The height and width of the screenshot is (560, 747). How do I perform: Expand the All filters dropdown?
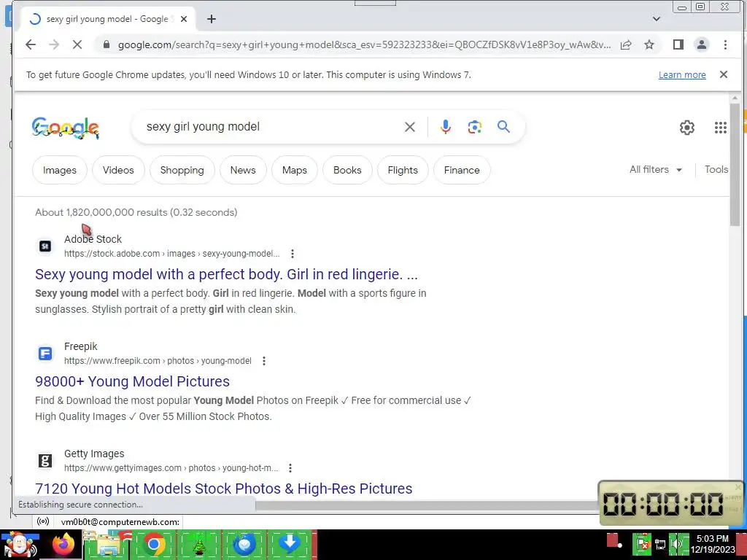(656, 169)
